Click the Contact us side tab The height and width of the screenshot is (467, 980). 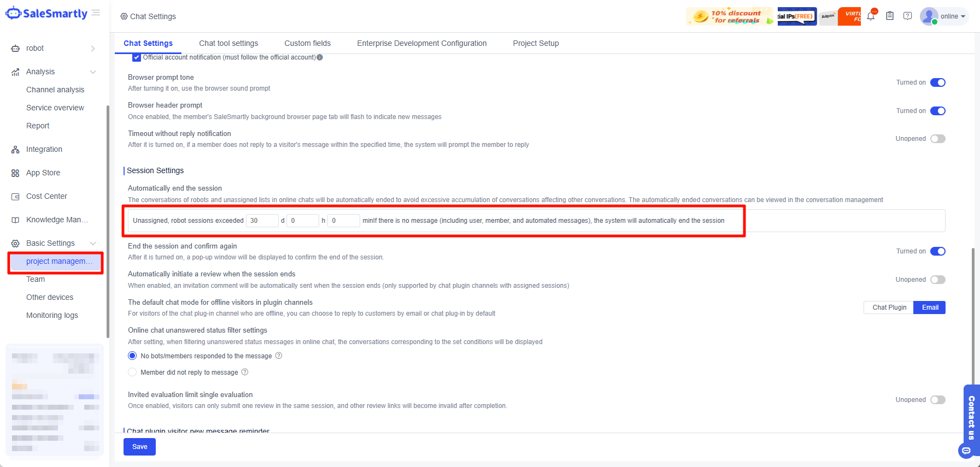point(971,417)
